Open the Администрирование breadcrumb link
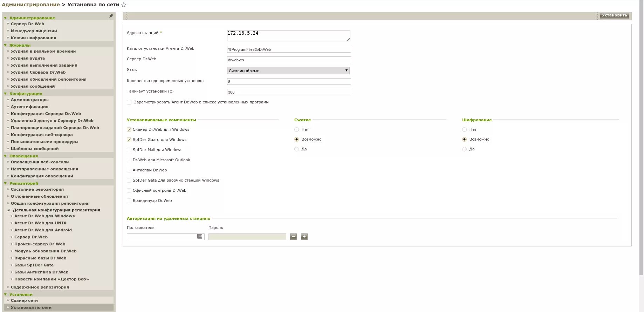The height and width of the screenshot is (312, 644). (31, 5)
